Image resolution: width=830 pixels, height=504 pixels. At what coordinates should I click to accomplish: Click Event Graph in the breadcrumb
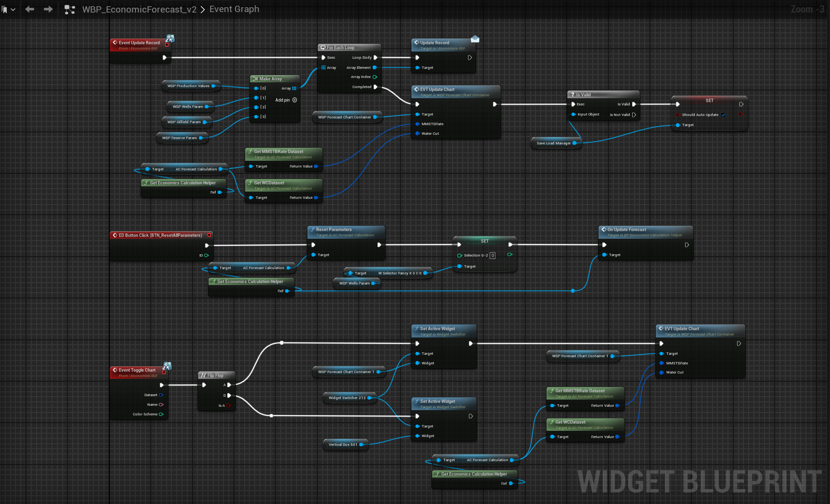pyautogui.click(x=234, y=9)
